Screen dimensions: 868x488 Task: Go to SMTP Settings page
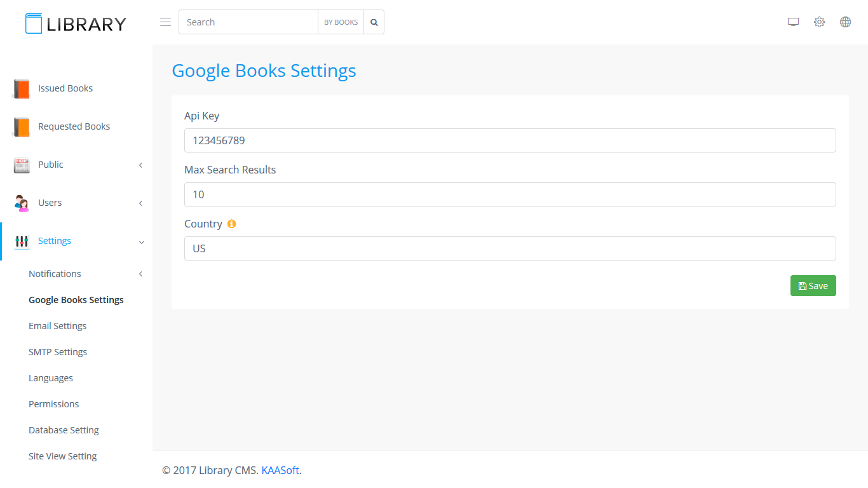coord(58,352)
